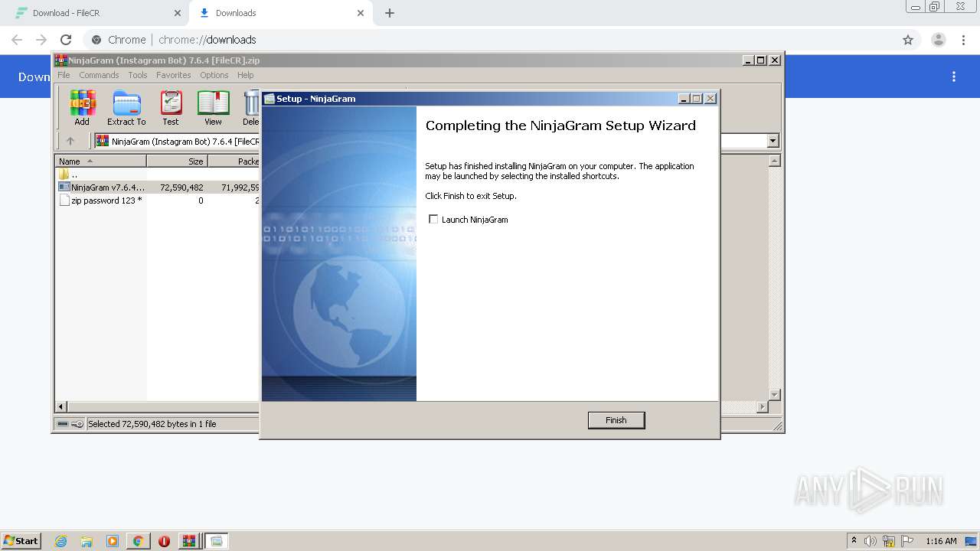Viewport: 980px width, 551px height.
Task: Click the Test archive icon in WinRAR
Action: pos(171,107)
